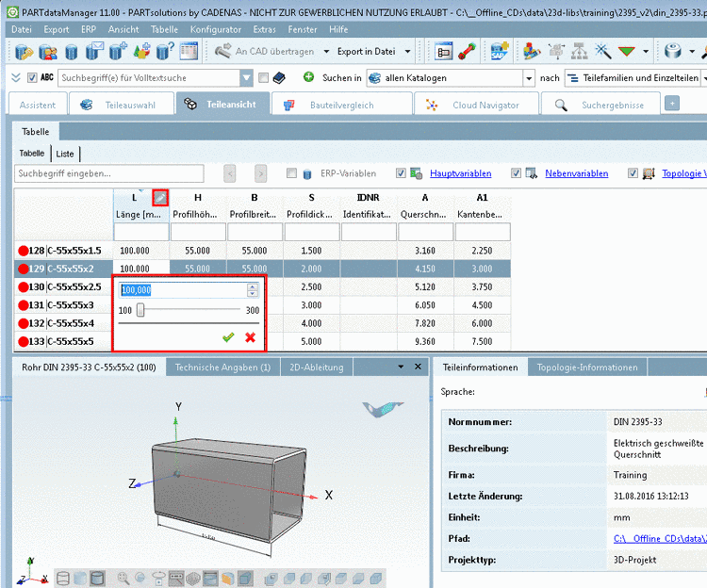This screenshot has width=707, height=588.
Task: Click the length slider handle at 100
Action: [140, 310]
